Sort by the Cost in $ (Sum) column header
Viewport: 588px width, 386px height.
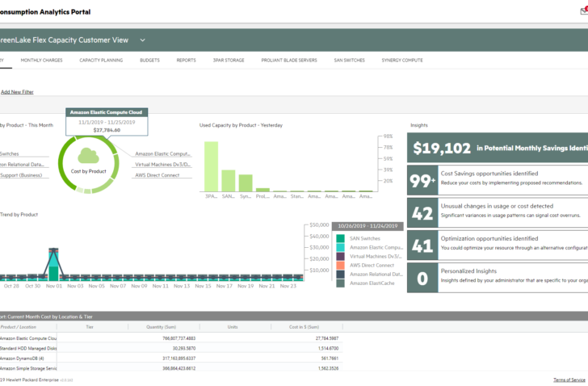(304, 327)
